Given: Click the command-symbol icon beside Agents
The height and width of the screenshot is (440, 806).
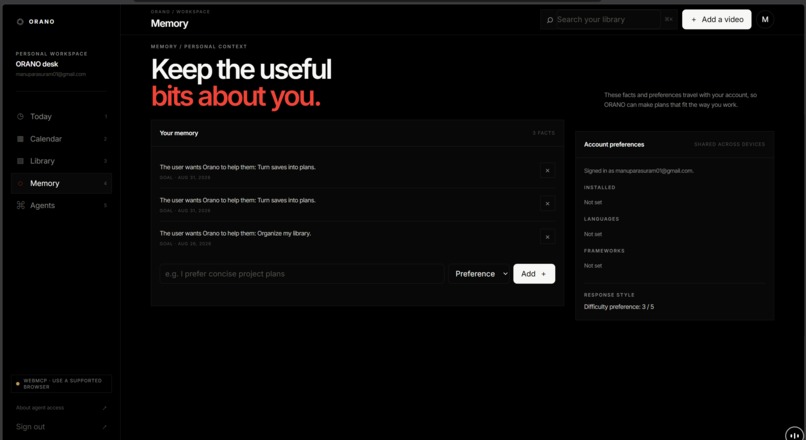Looking at the screenshot, I should (x=21, y=206).
